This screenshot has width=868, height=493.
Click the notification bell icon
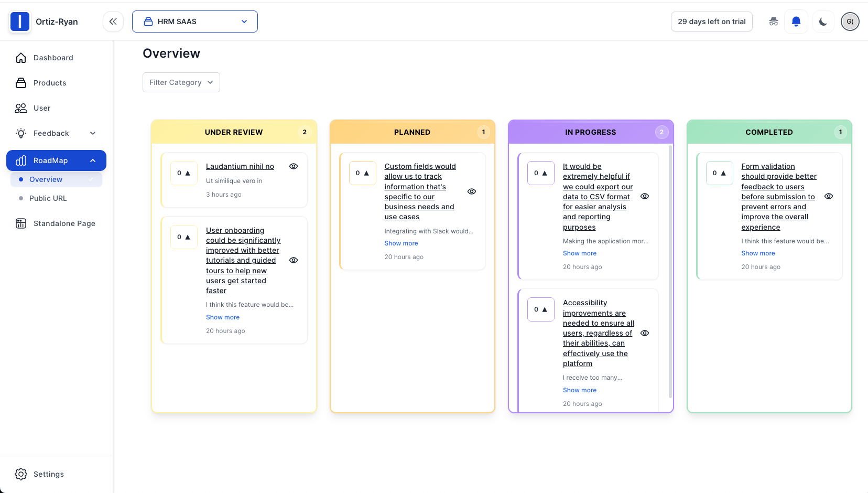point(796,22)
